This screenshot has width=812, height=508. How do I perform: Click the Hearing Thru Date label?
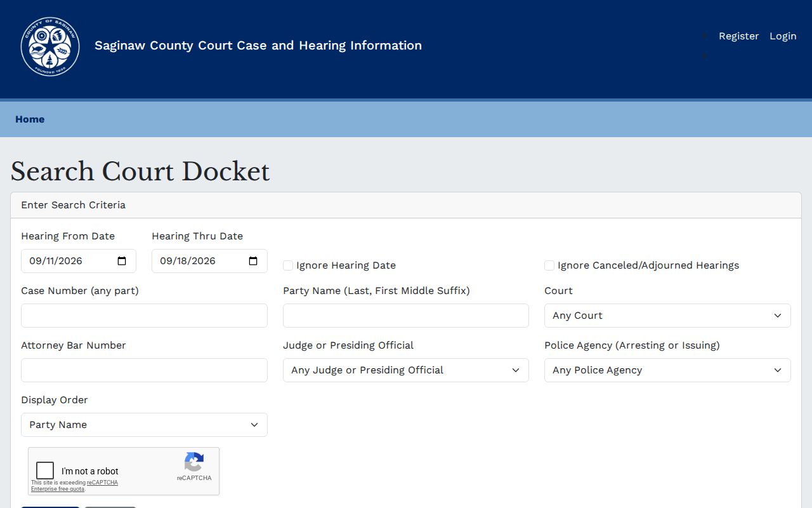(197, 236)
